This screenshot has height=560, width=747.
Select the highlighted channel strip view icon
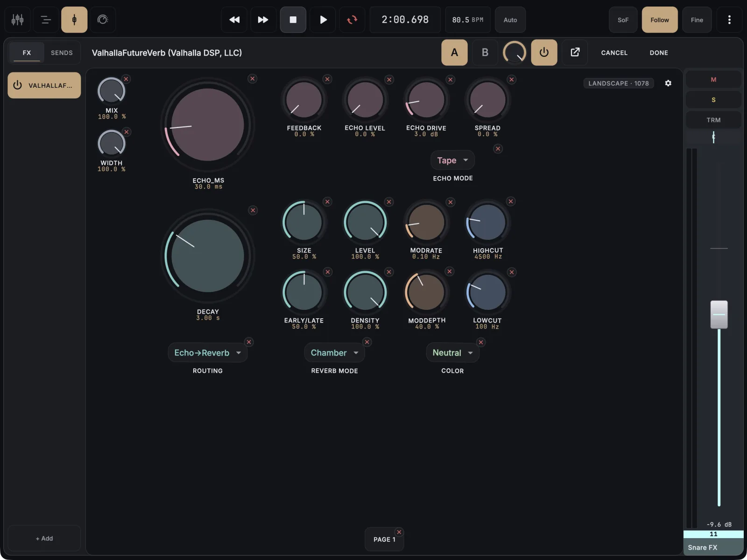pyautogui.click(x=74, y=20)
